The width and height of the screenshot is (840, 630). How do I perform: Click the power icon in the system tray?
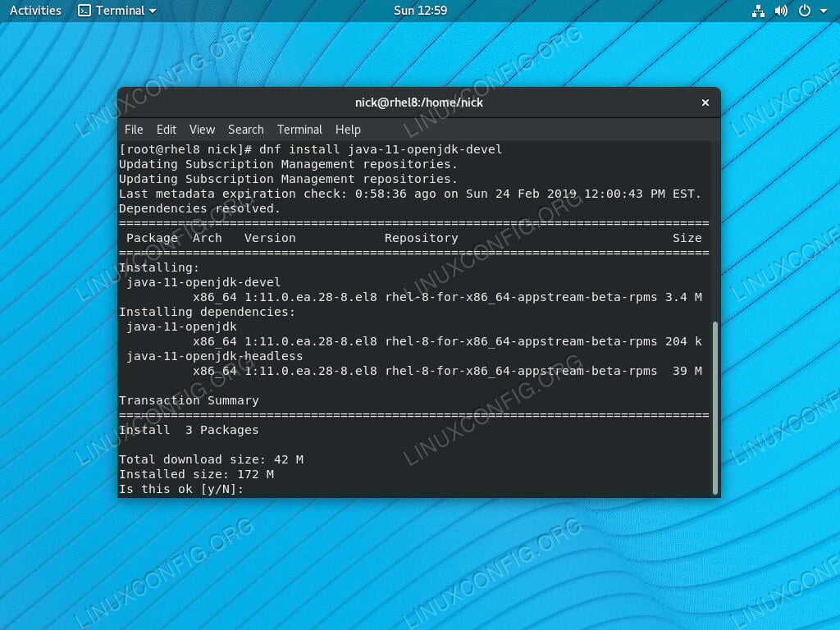805,11
